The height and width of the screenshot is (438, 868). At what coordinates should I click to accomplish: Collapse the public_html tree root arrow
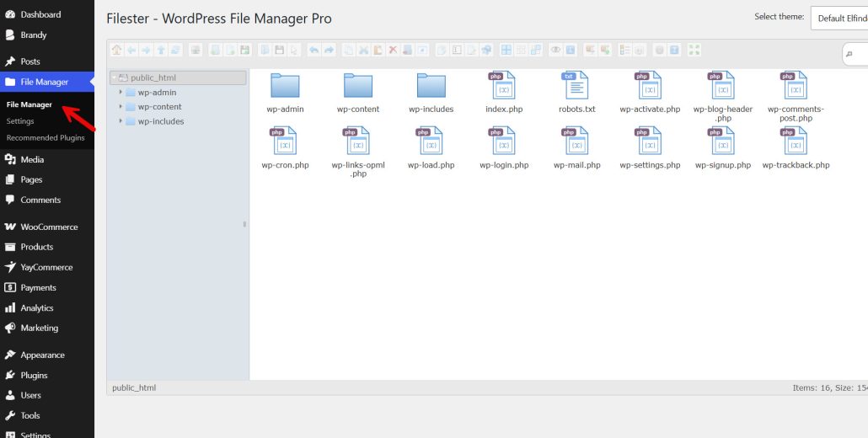[115, 78]
